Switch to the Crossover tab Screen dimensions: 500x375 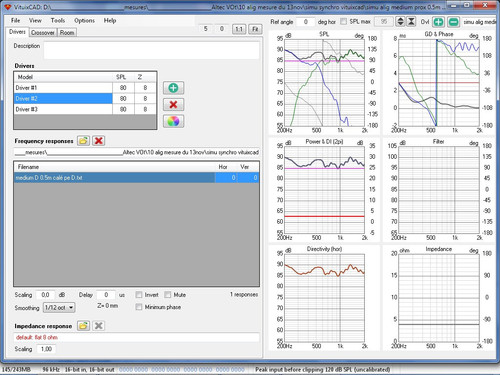[43, 33]
